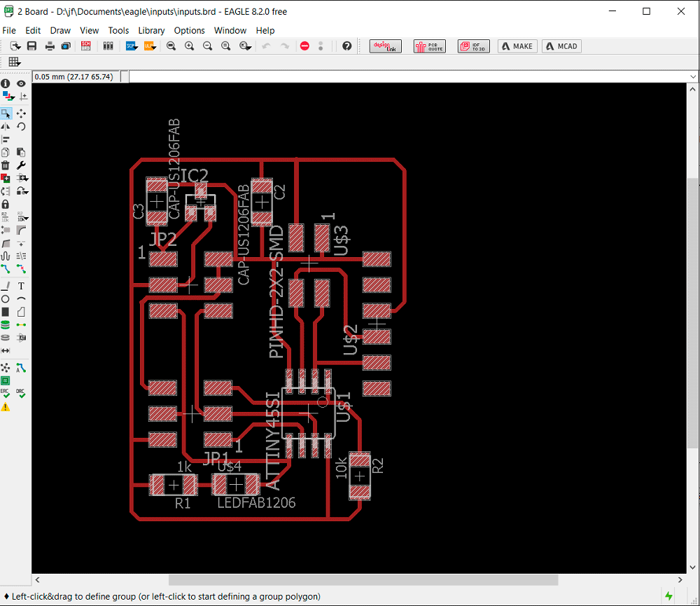Image resolution: width=700 pixels, height=606 pixels.
Task: Open the Options menu
Action: click(189, 30)
